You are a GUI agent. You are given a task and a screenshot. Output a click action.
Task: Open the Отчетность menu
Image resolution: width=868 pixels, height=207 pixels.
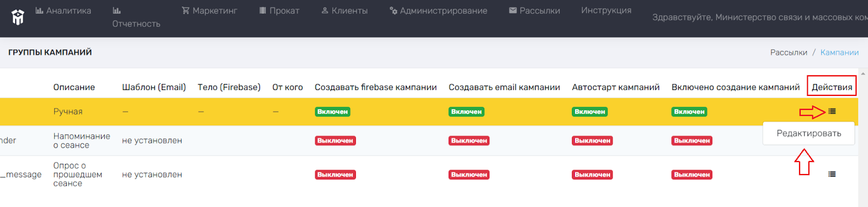pyautogui.click(x=136, y=17)
